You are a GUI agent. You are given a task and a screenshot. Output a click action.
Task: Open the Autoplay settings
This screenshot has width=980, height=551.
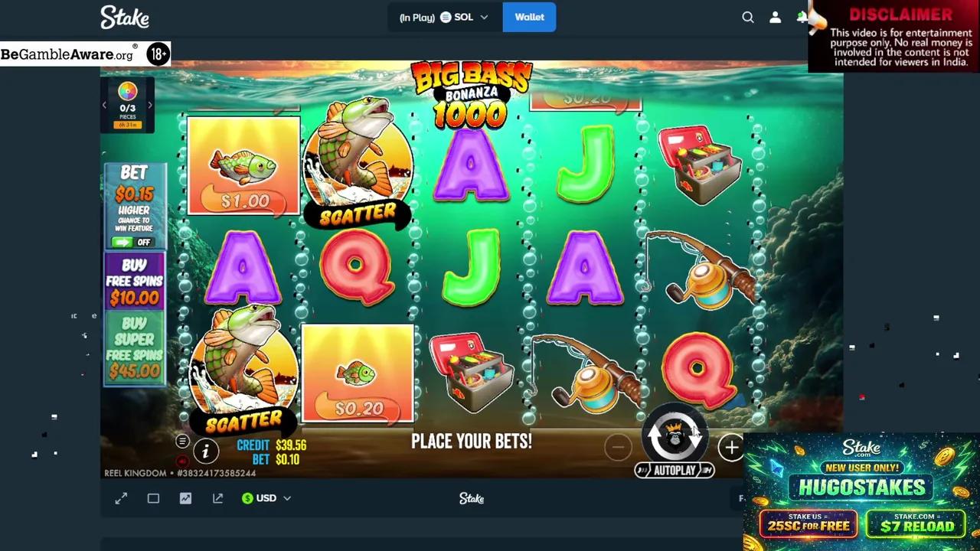675,470
